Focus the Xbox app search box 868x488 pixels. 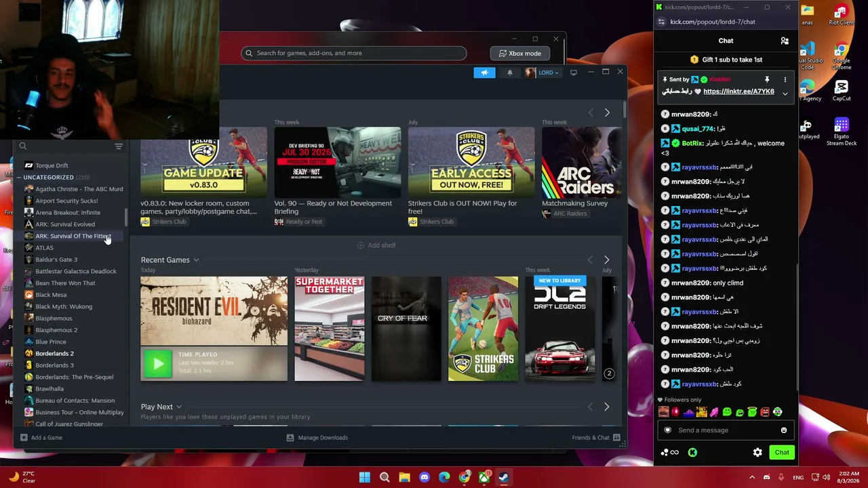(x=354, y=53)
